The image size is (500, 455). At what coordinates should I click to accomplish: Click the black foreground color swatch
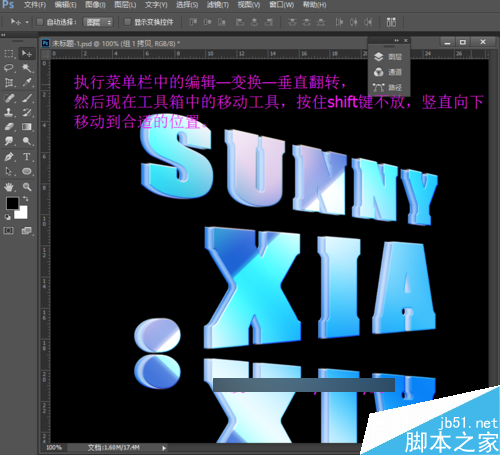(12, 203)
